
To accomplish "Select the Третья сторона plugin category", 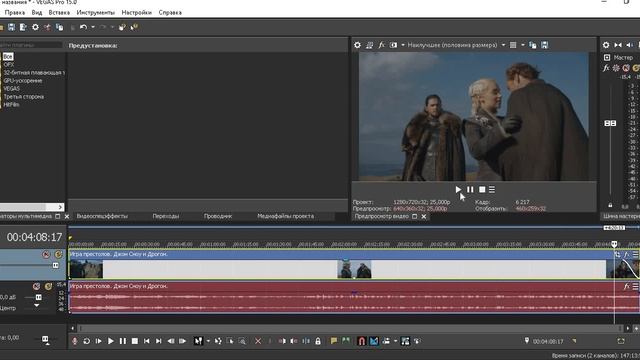I will pyautogui.click(x=24, y=97).
